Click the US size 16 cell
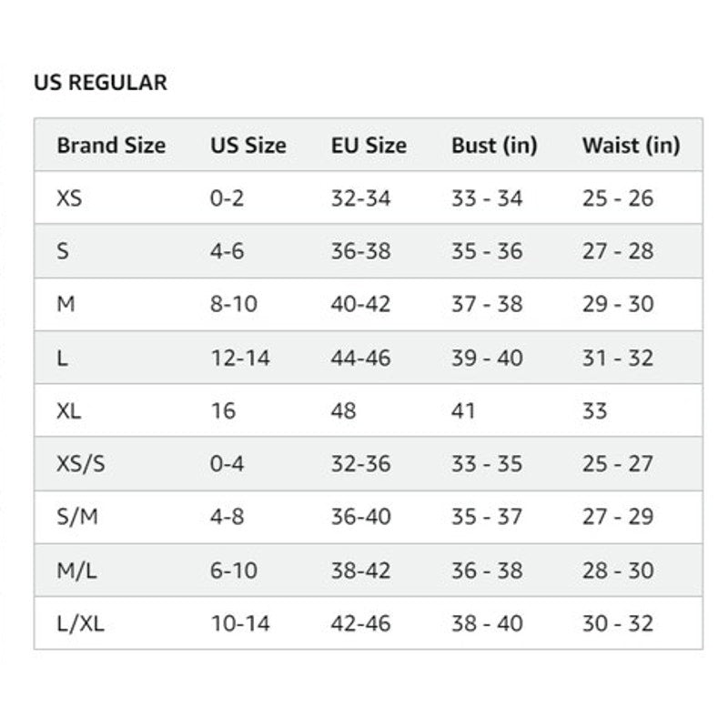Screen dimensions: 728x728 click(x=223, y=410)
